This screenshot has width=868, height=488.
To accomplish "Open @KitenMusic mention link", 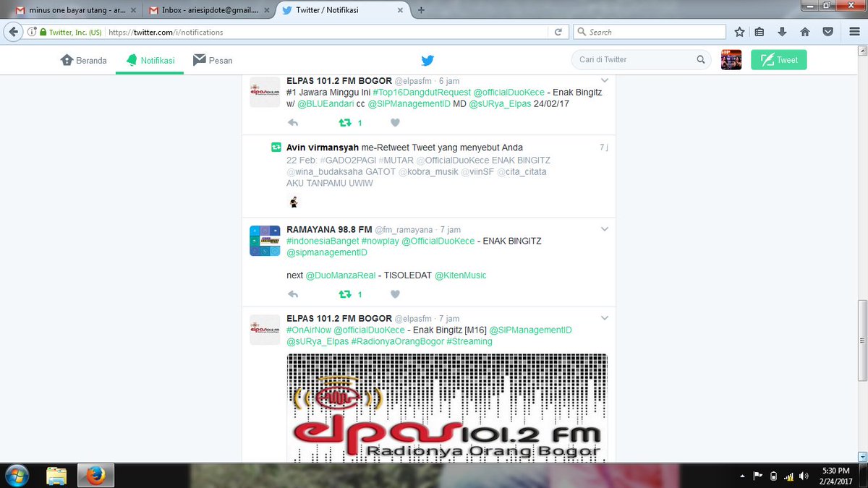I will [x=461, y=275].
